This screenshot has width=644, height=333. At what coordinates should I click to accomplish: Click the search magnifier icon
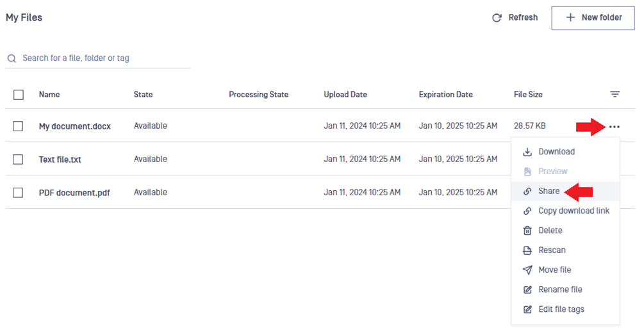(x=12, y=58)
